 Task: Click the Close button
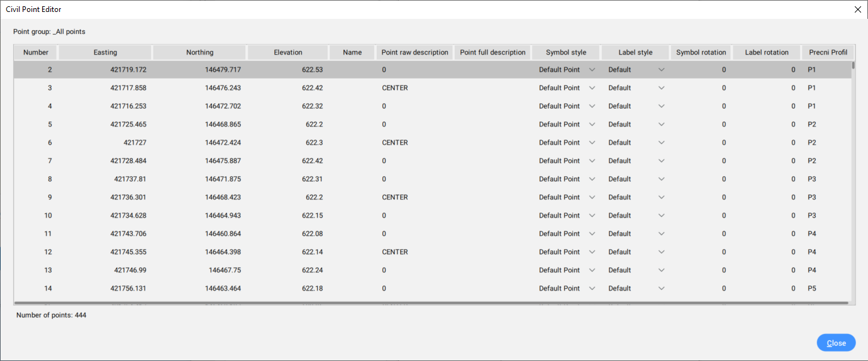click(x=836, y=343)
